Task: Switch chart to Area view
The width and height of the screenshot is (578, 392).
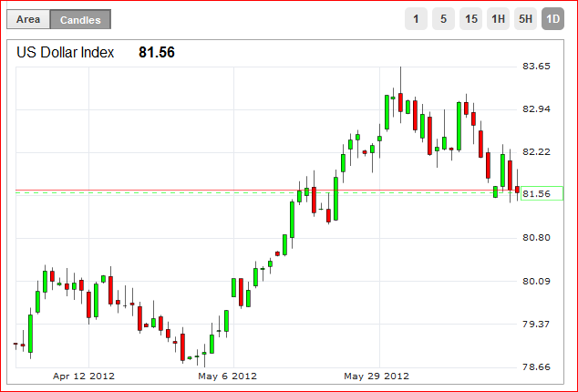Action: point(28,19)
